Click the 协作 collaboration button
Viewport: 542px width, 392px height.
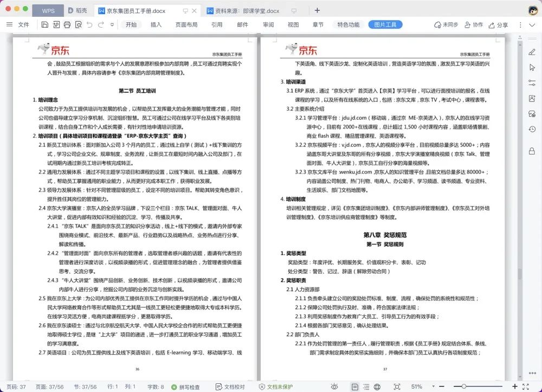(474, 24)
